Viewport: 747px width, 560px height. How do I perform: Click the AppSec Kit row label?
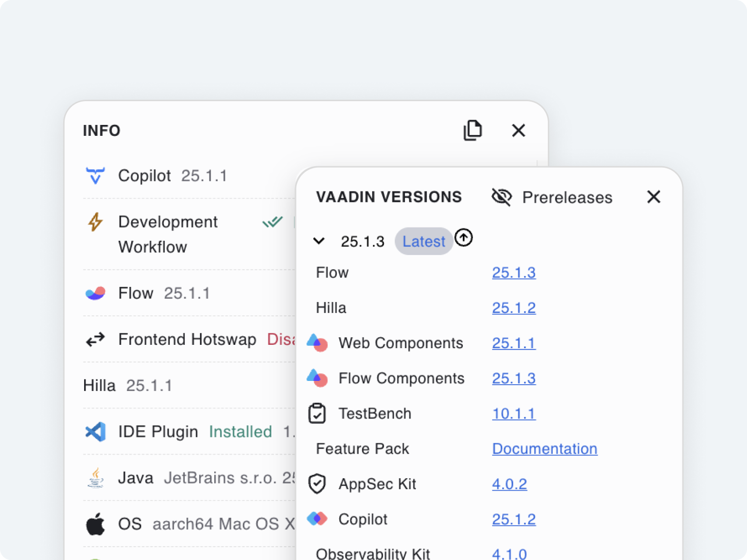pos(377,484)
